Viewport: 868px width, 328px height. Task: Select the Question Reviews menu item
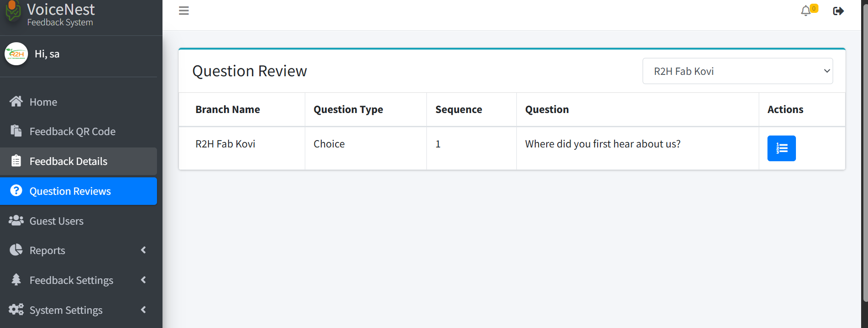78,191
